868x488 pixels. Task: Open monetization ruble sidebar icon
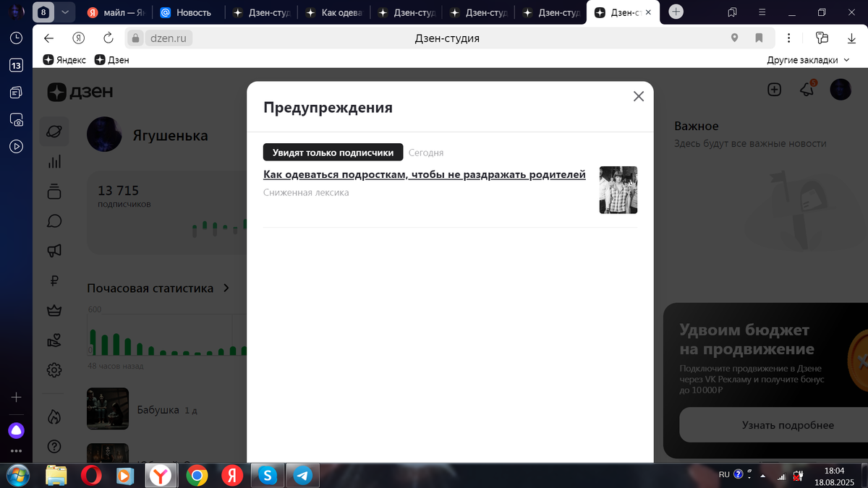click(x=54, y=281)
